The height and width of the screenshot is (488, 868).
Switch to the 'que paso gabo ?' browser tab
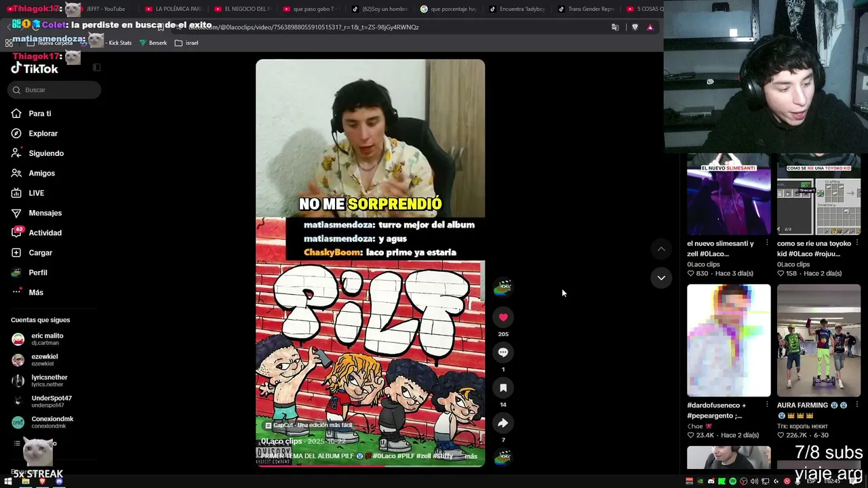pos(311,9)
